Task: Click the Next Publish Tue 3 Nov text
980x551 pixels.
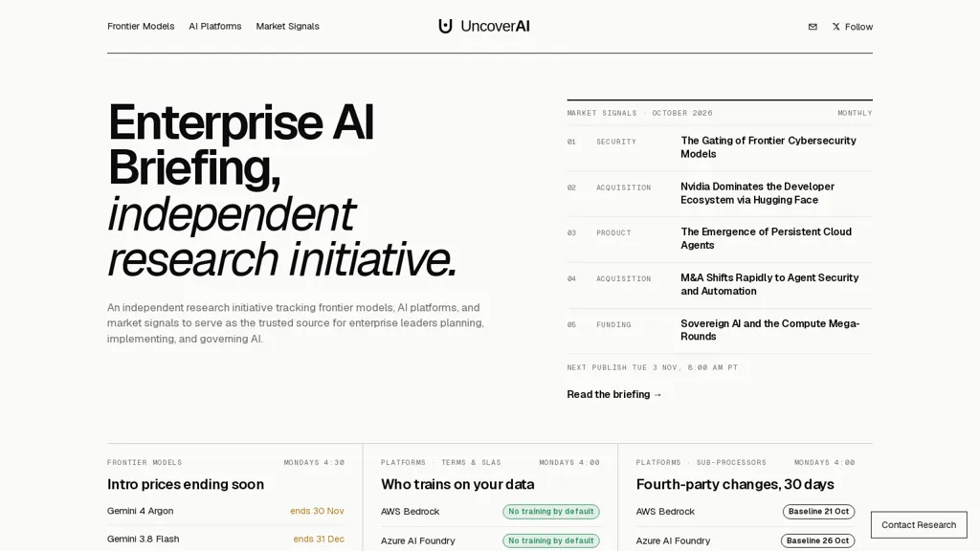Action: tap(652, 367)
